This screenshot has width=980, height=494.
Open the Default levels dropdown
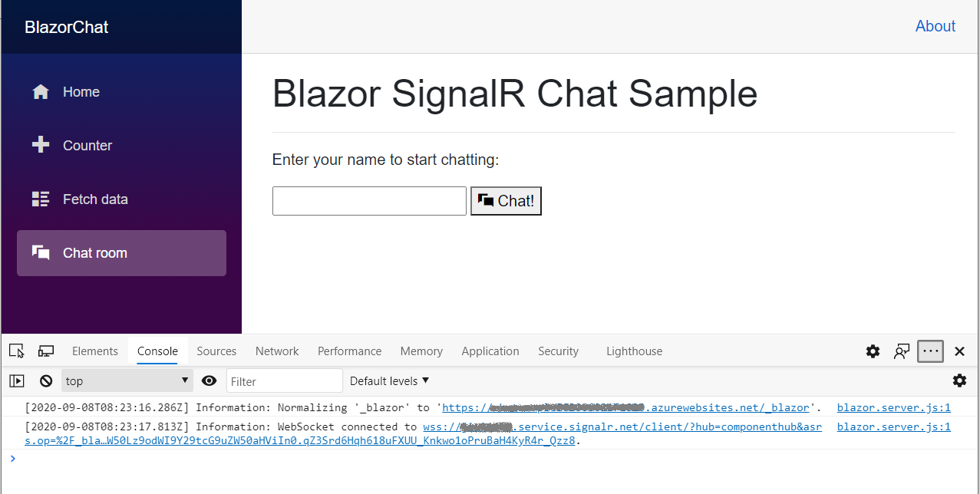pos(388,380)
